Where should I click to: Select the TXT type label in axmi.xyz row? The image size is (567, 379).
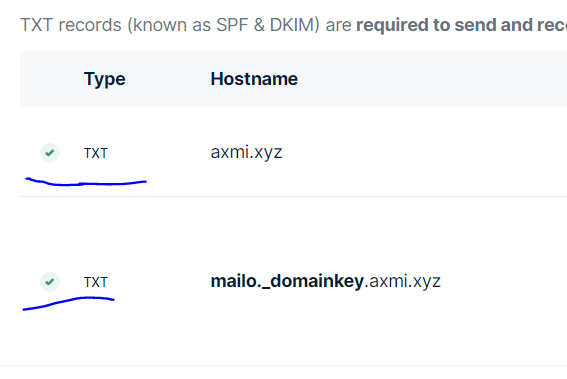(96, 153)
